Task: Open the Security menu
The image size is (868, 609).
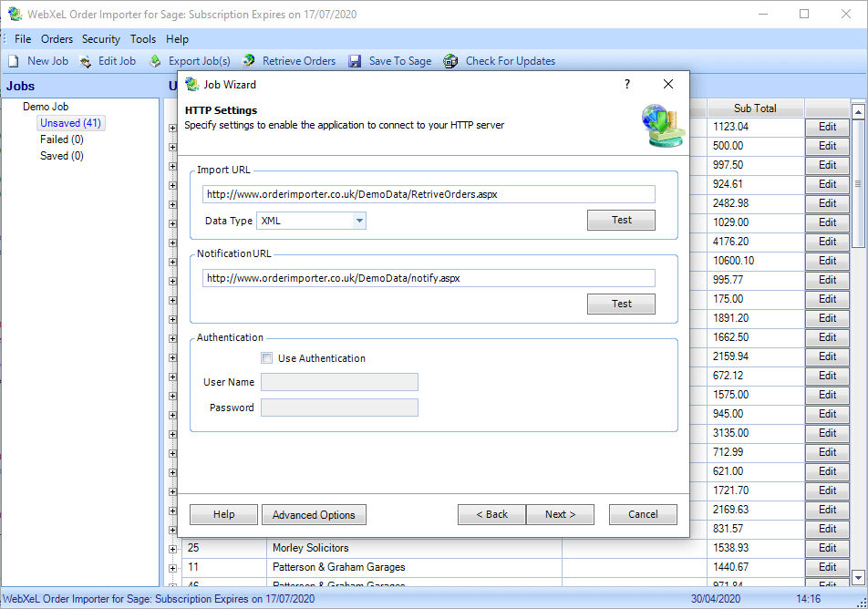Action: click(x=100, y=39)
